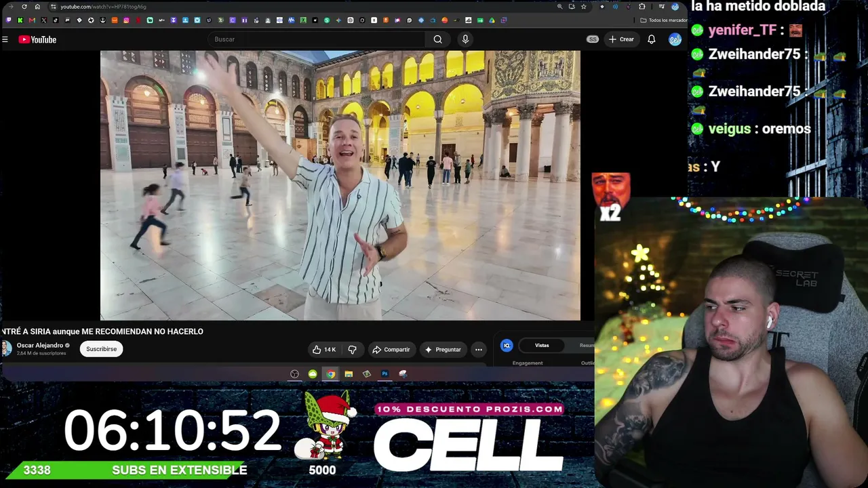Open the blue IQ extension icon
Viewport: 868px width, 488px height.
pyautogui.click(x=507, y=346)
